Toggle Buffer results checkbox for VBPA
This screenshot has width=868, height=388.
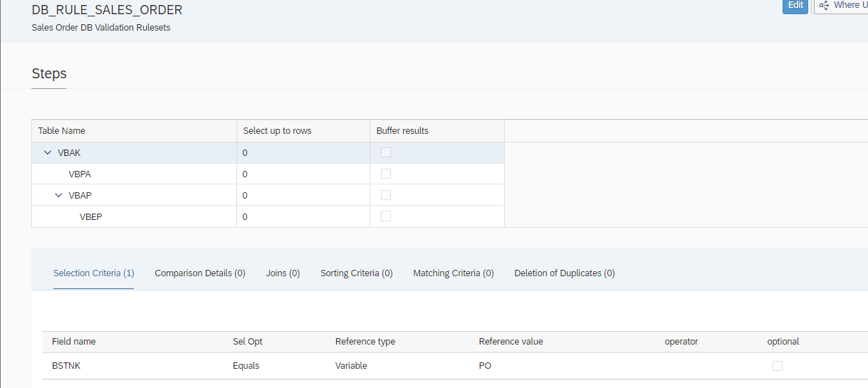(386, 174)
